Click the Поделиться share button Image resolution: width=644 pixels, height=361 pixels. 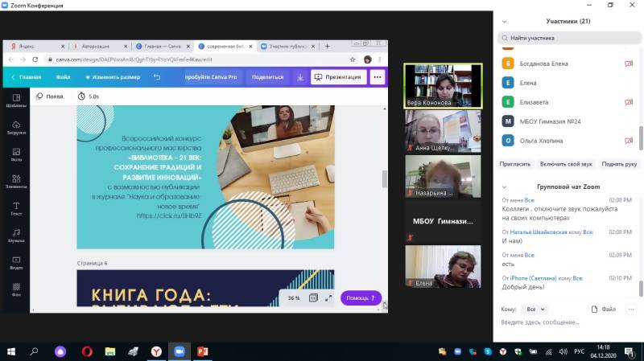click(x=267, y=77)
